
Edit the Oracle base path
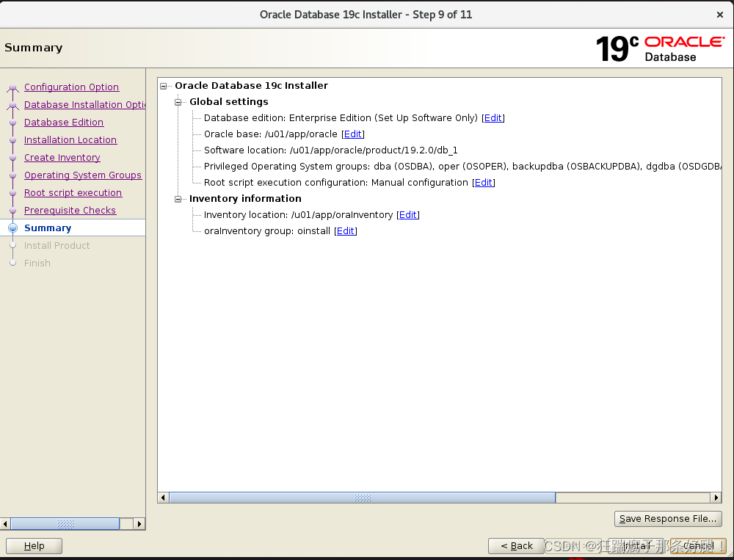352,134
